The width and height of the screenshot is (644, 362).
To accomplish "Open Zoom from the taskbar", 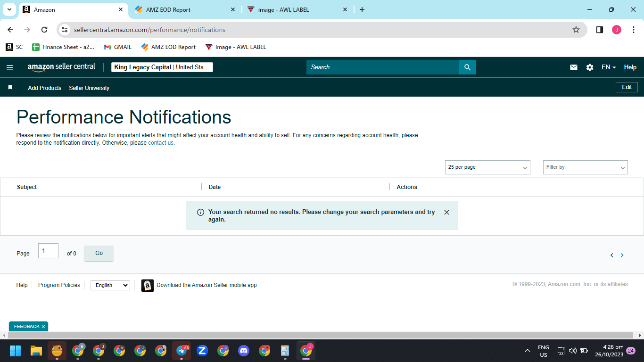I will point(202,351).
